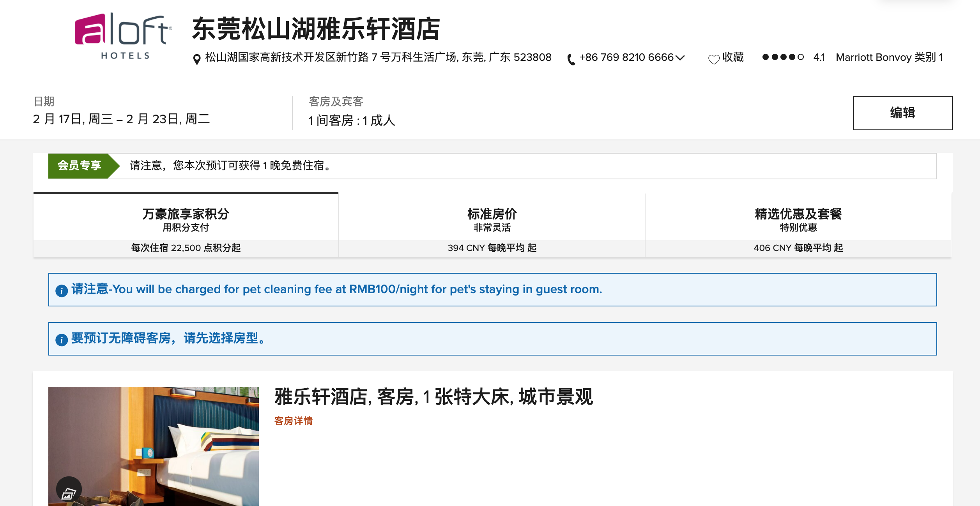Click the 收藏 save link
Screen dimensions: 980x506
point(733,57)
